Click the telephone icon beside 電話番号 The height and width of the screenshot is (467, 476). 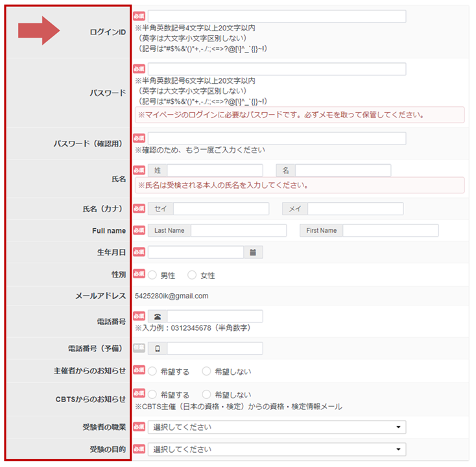(x=158, y=317)
